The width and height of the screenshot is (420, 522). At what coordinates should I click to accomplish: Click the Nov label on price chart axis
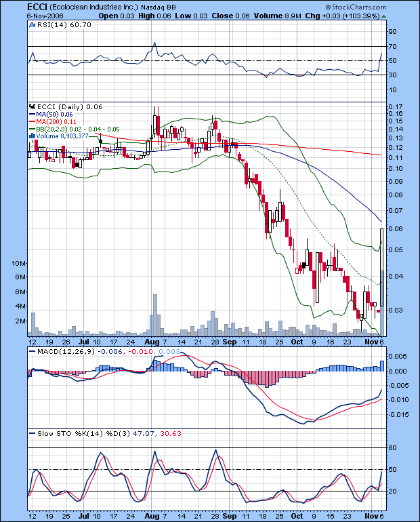(x=371, y=342)
